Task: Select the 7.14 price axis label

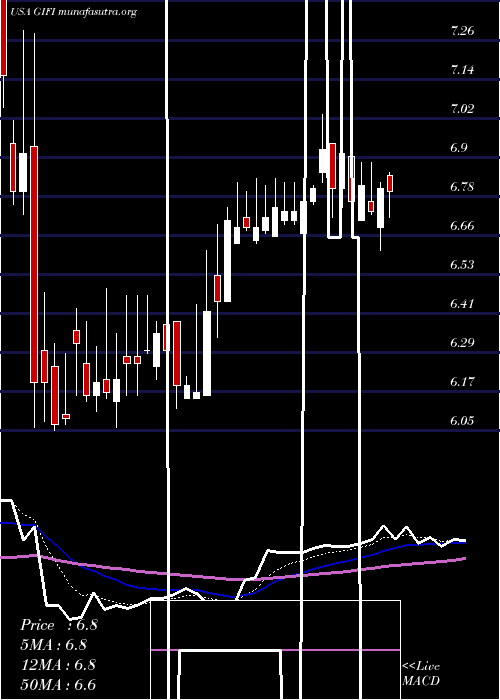Action: tap(462, 70)
